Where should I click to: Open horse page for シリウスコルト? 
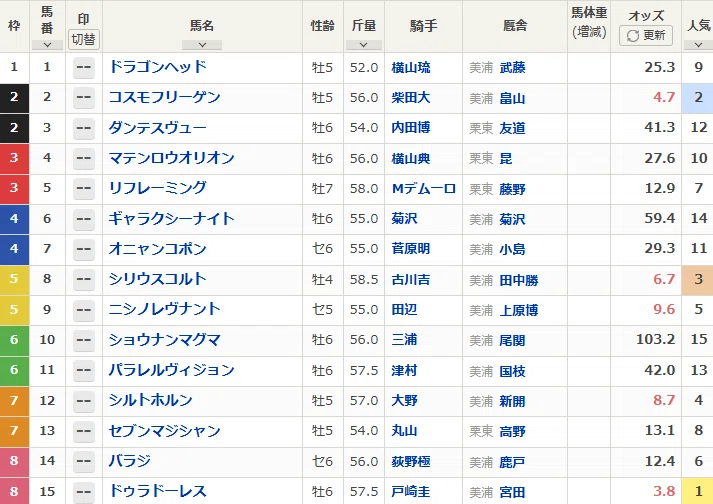coord(157,279)
